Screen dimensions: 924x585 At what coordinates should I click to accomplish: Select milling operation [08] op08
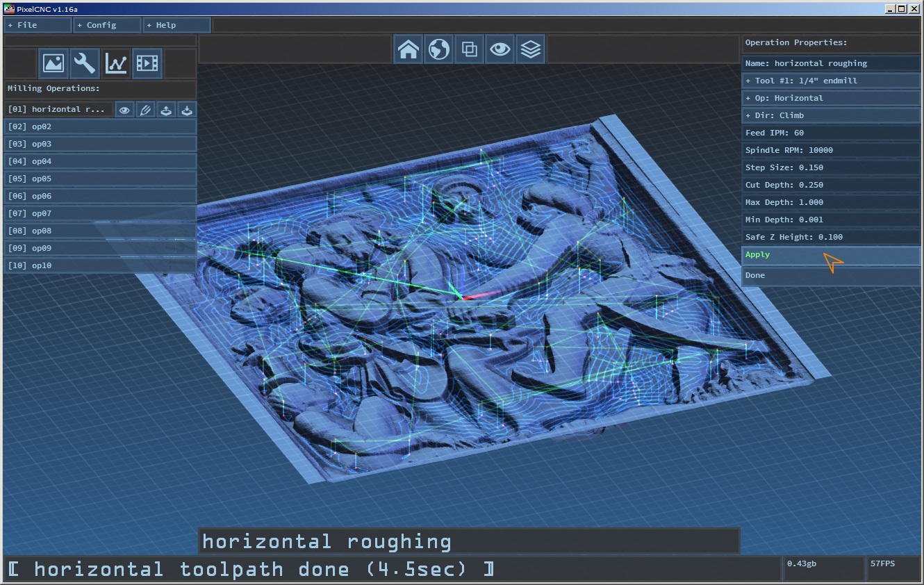(100, 231)
